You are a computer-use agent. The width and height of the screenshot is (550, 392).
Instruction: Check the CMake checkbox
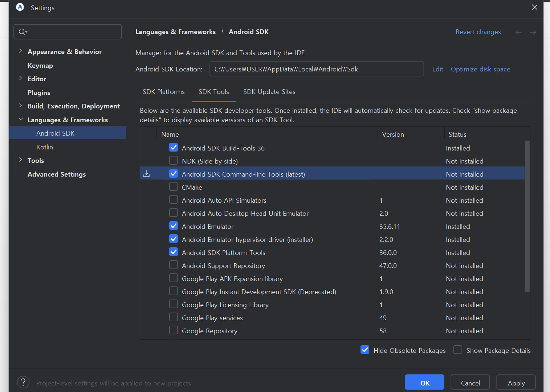pos(174,187)
